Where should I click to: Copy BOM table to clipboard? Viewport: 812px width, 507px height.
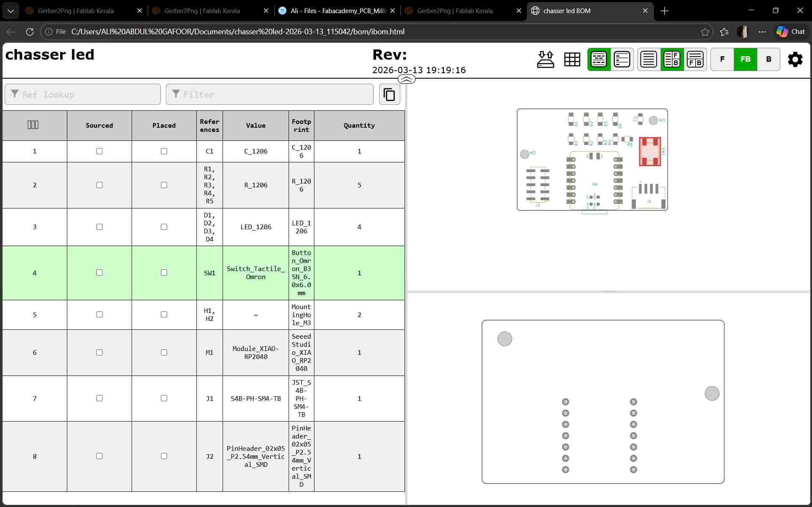point(389,94)
